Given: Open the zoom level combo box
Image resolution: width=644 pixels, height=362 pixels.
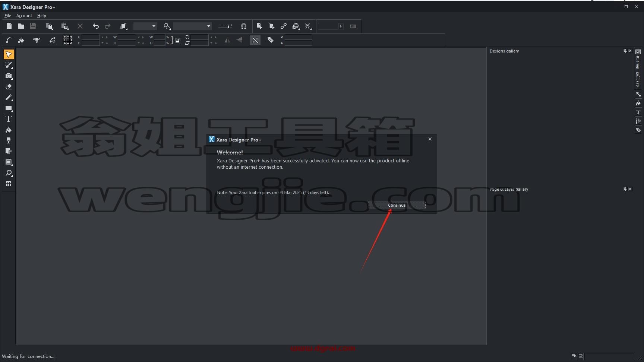Looking at the screenshot, I should click(x=192, y=26).
